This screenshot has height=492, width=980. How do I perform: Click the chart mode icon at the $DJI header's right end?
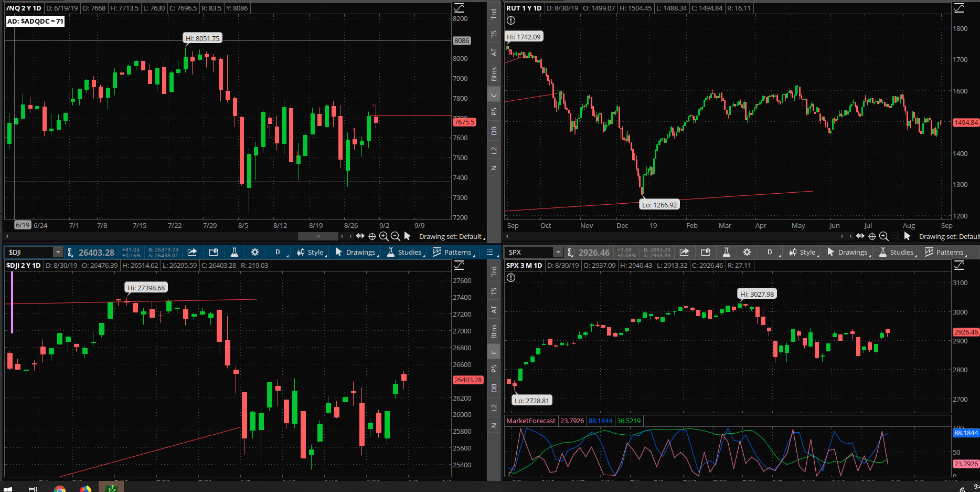459,265
